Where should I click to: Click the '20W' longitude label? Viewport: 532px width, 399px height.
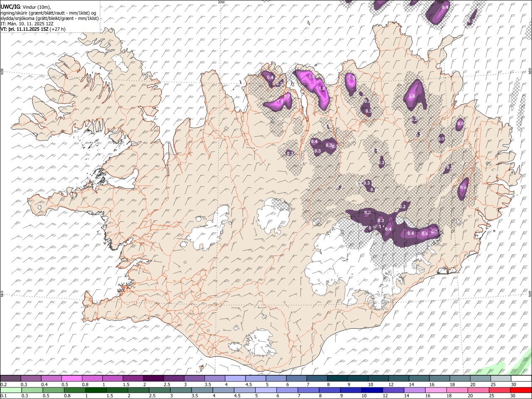click(x=221, y=2)
